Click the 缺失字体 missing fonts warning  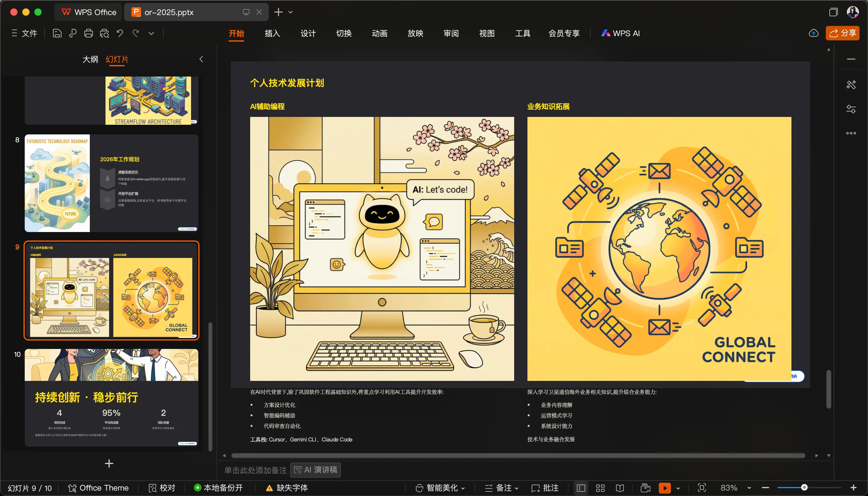tap(287, 488)
